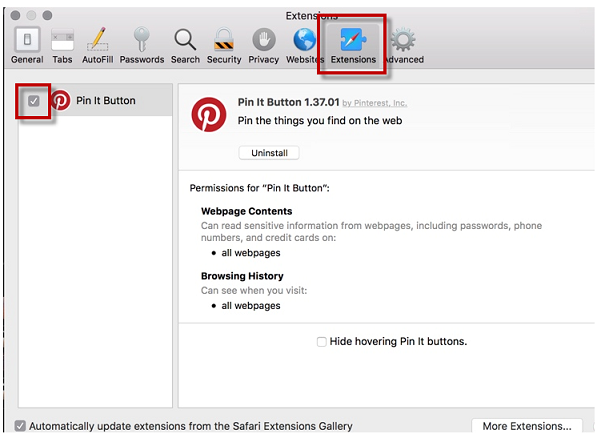Image resolution: width=601 pixels, height=442 pixels.
Task: Click the Pin It Button 1.37.01 title
Action: click(288, 102)
